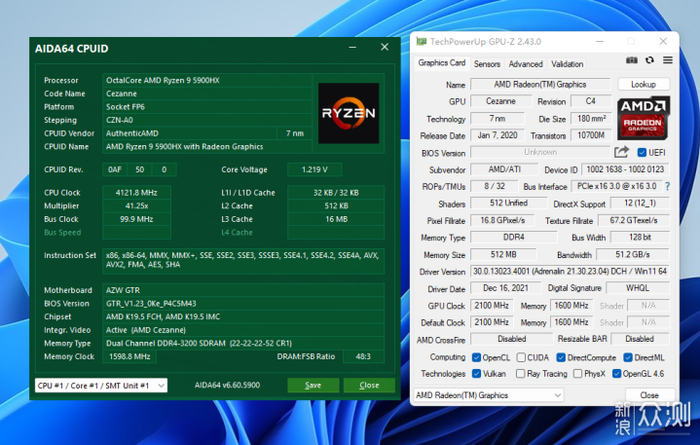Click the GPU-Z title bar app icon

[421, 41]
